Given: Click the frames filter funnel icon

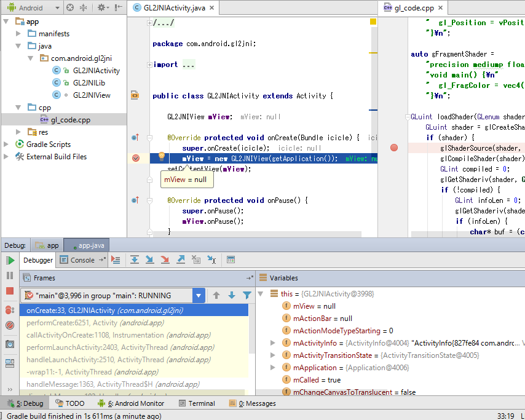Looking at the screenshot, I should [247, 295].
